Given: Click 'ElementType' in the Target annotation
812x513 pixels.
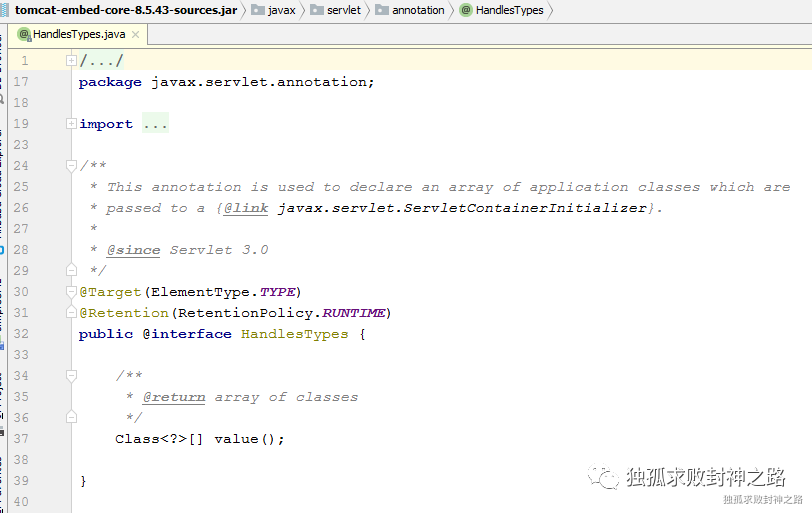Looking at the screenshot, I should 200,292.
